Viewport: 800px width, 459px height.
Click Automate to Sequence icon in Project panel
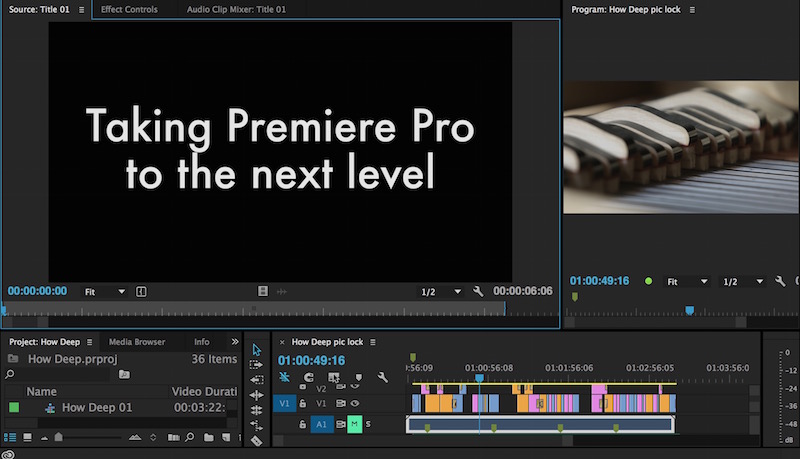(173, 437)
